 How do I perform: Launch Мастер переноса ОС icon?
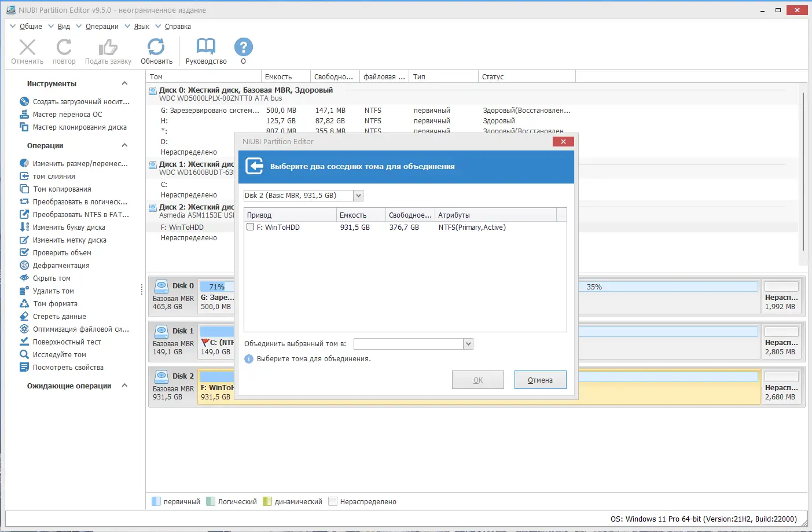click(x=24, y=114)
